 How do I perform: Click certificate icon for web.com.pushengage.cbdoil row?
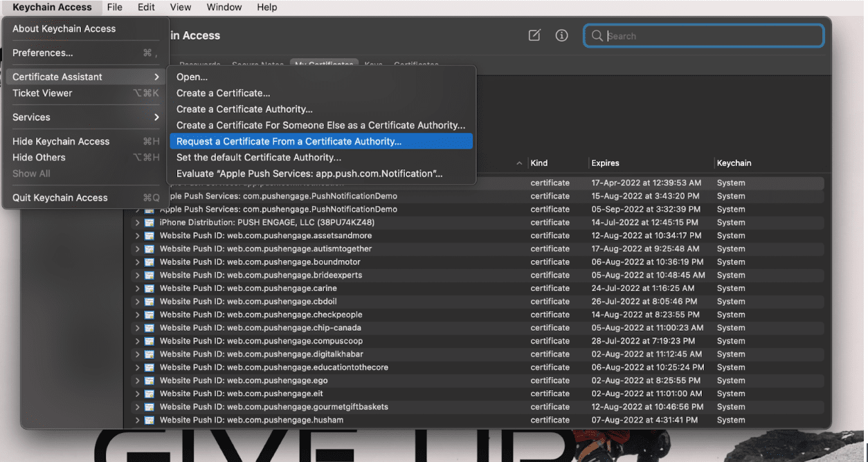click(149, 302)
